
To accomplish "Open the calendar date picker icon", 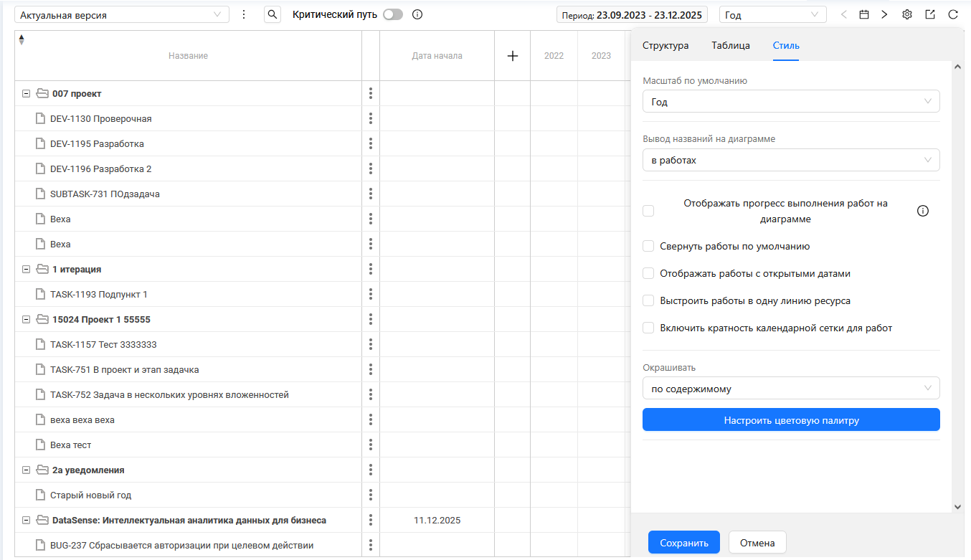I will coord(864,14).
